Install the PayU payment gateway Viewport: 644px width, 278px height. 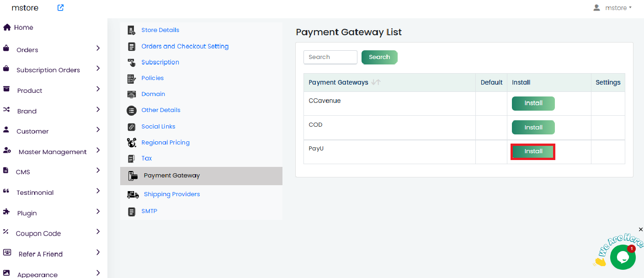pos(533,151)
